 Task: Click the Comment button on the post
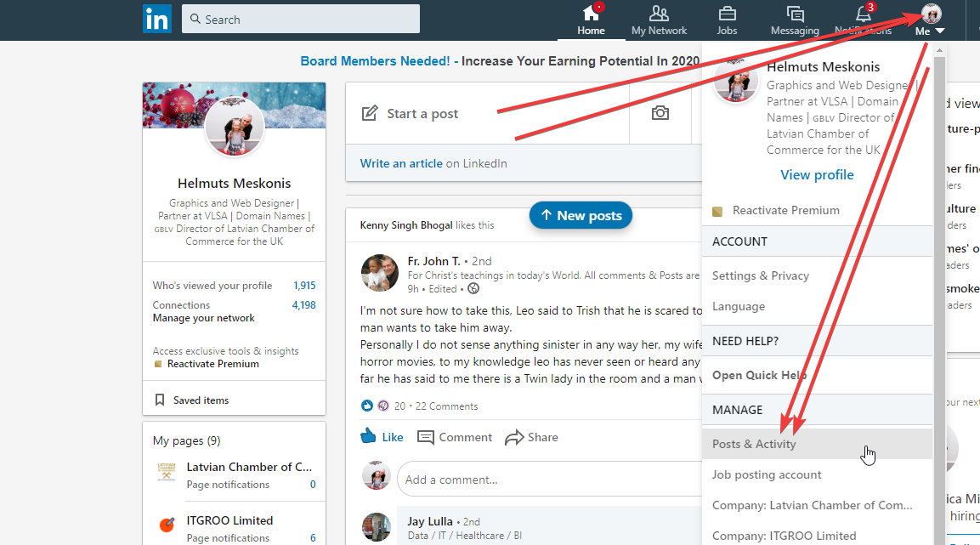tap(455, 437)
